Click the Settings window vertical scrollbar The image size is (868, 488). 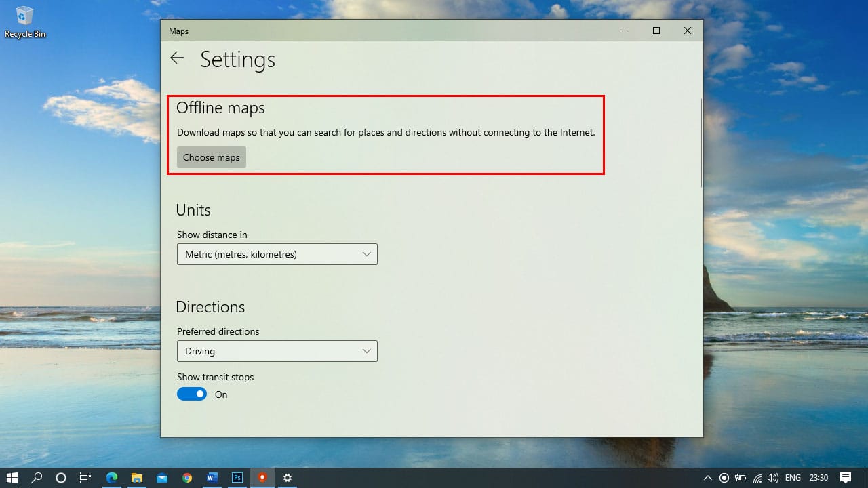(701, 142)
